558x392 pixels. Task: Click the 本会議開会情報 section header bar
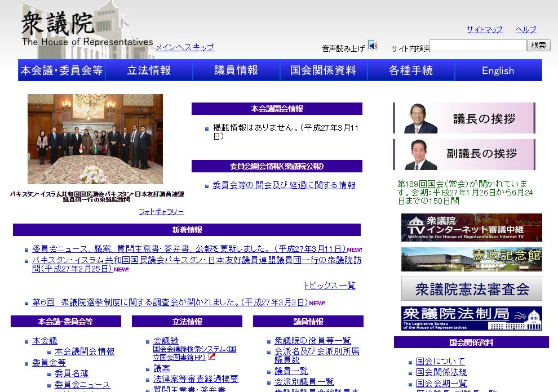click(277, 109)
